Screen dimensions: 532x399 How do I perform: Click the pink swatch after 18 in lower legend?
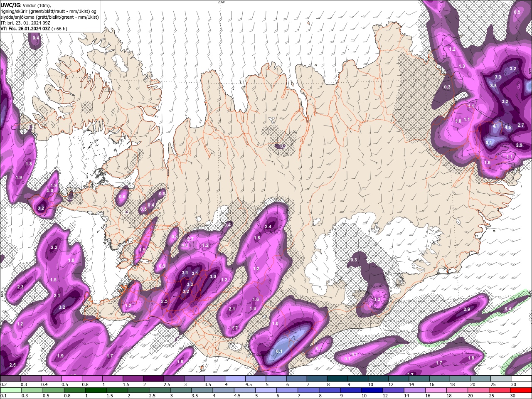tap(457, 390)
